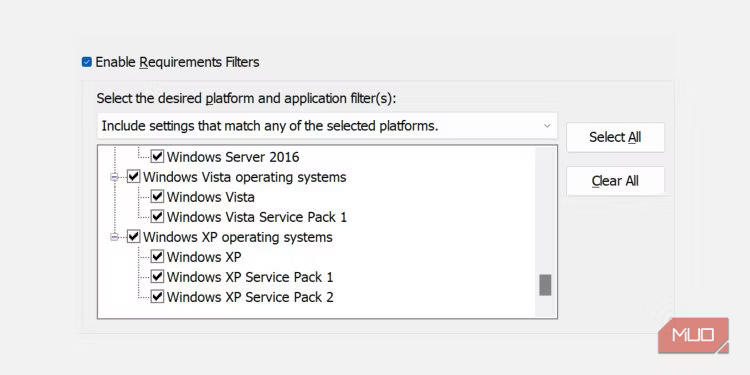750x375 pixels.
Task: Toggle Windows XP operating systems checkbox
Action: coord(133,237)
